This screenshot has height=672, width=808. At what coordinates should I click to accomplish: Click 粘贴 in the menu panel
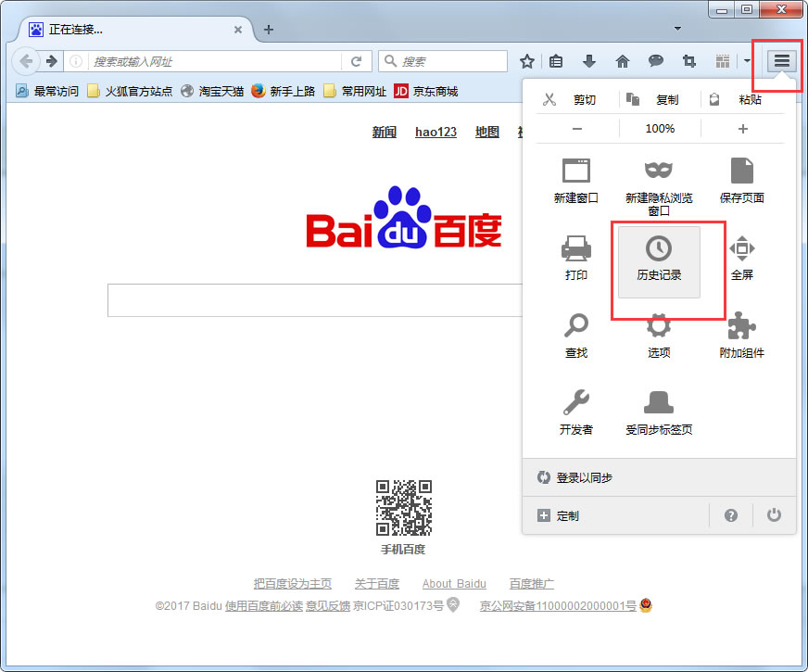[x=742, y=99]
